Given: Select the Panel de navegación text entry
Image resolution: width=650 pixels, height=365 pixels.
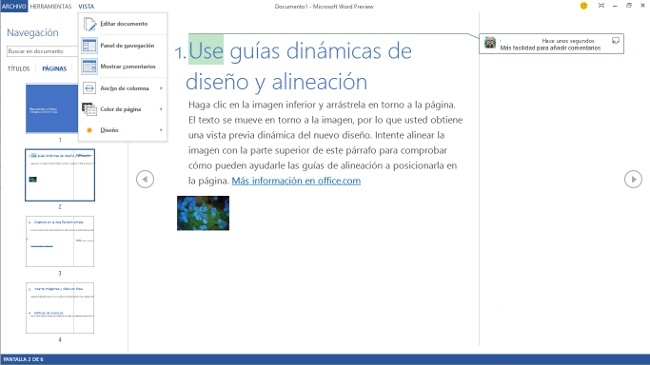Looking at the screenshot, I should (127, 46).
